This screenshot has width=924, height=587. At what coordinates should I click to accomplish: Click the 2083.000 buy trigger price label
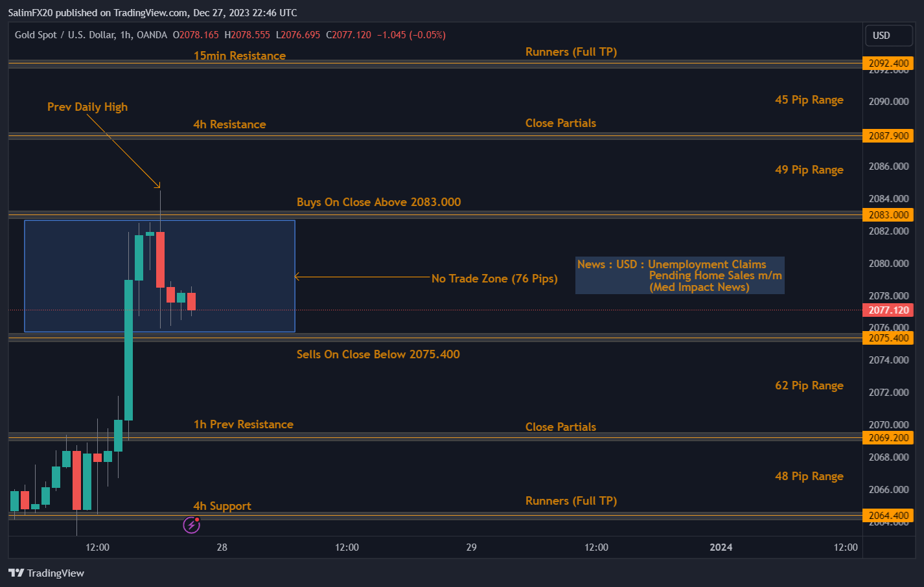click(888, 214)
